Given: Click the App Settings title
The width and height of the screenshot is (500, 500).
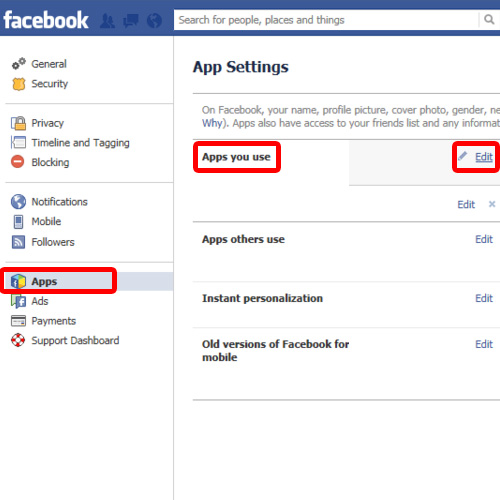Looking at the screenshot, I should click(241, 67).
